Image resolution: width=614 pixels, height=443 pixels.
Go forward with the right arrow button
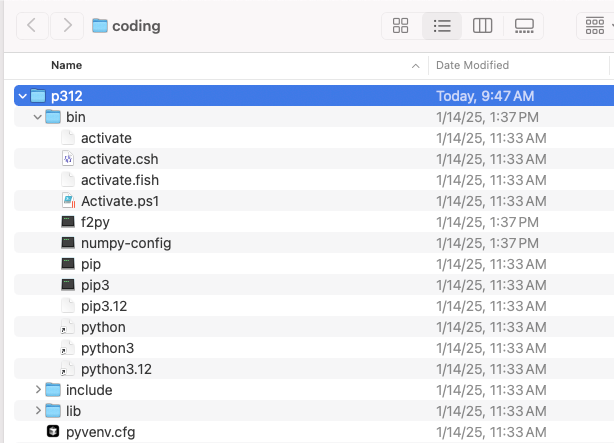67,26
